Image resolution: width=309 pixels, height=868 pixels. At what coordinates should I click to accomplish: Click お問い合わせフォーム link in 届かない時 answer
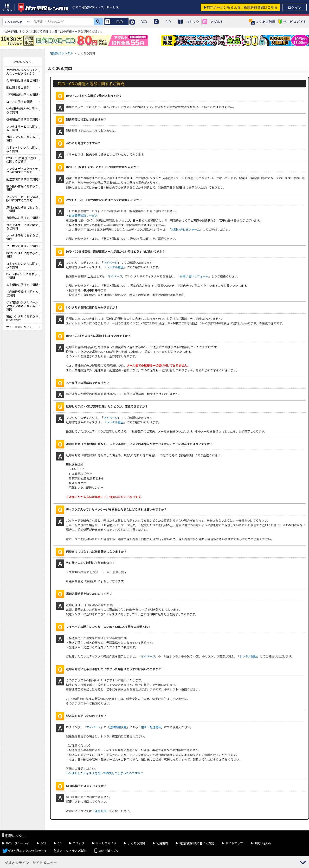coord(185,230)
